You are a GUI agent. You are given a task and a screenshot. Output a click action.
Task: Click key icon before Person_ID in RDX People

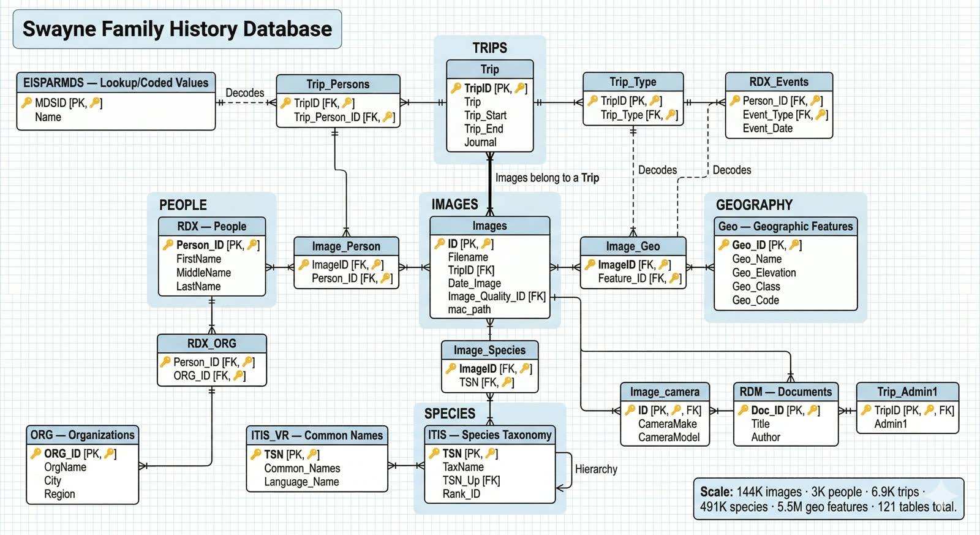click(x=168, y=245)
